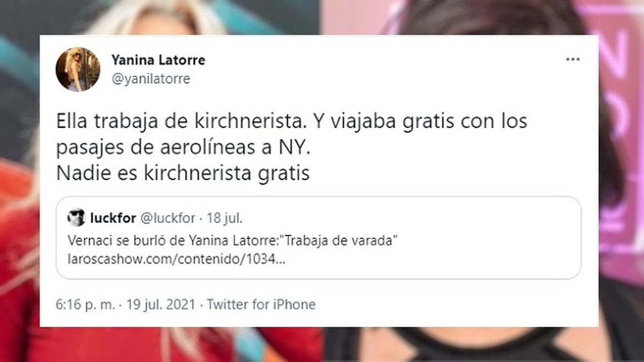
Task: Click the 18 jul. quoted tweet date
Action: click(222, 218)
